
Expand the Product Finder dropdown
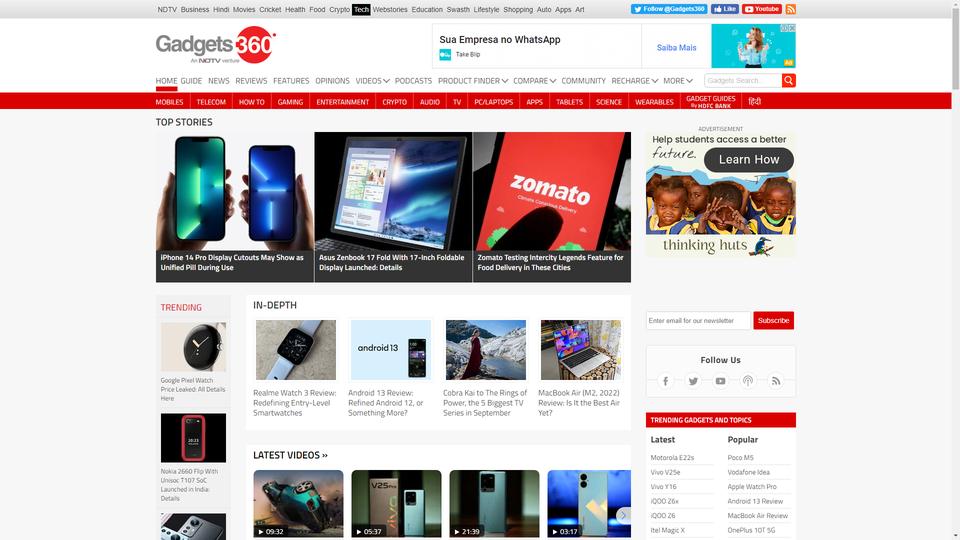(x=473, y=81)
